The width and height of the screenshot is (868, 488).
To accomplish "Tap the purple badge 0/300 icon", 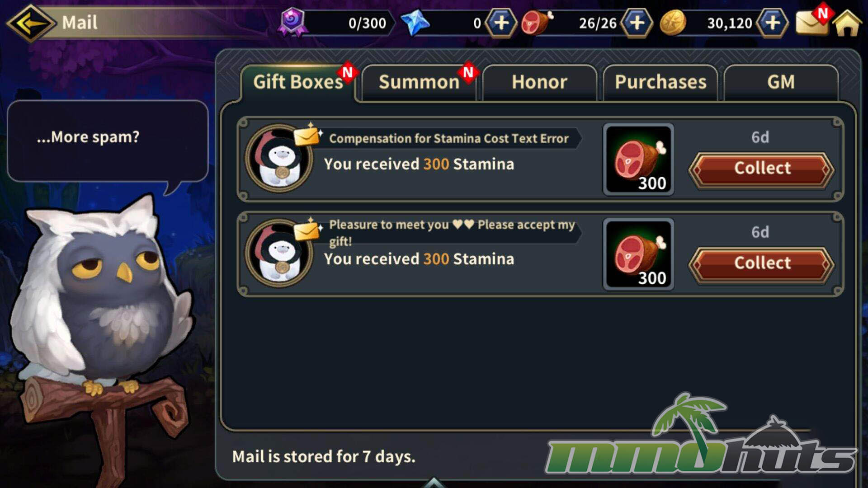I will click(293, 22).
